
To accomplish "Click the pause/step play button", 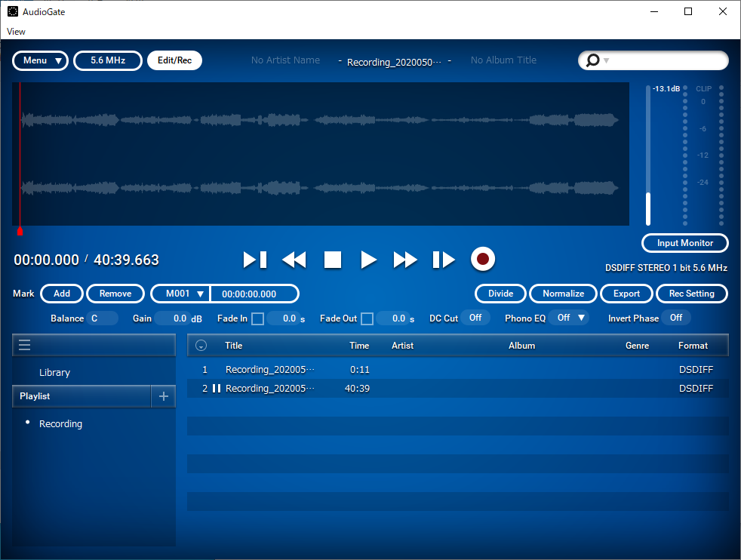I will point(444,260).
